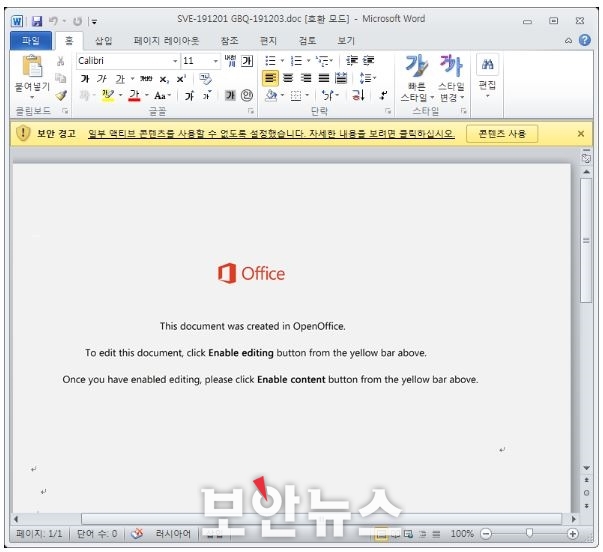Select the Format Painter brush icon

(61, 95)
